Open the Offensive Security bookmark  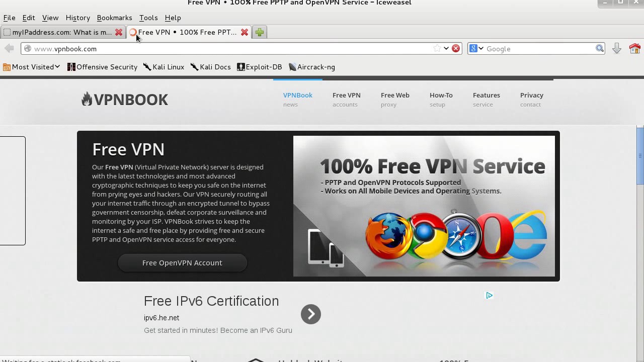[102, 67]
